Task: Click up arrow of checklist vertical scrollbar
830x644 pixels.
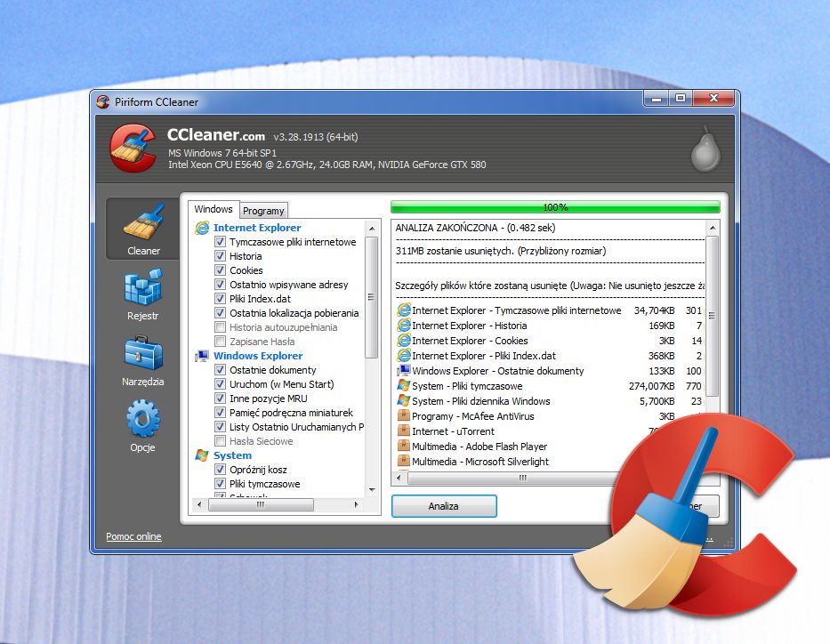Action: point(372,229)
